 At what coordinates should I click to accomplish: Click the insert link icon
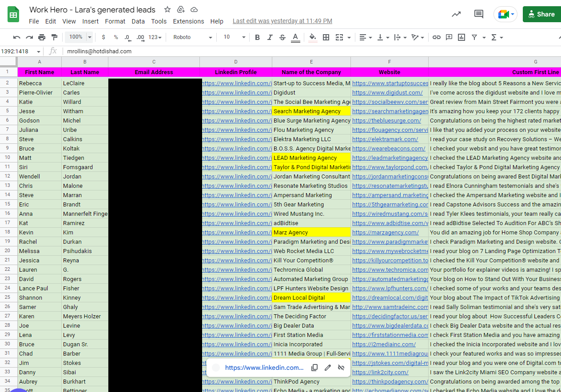point(437,37)
